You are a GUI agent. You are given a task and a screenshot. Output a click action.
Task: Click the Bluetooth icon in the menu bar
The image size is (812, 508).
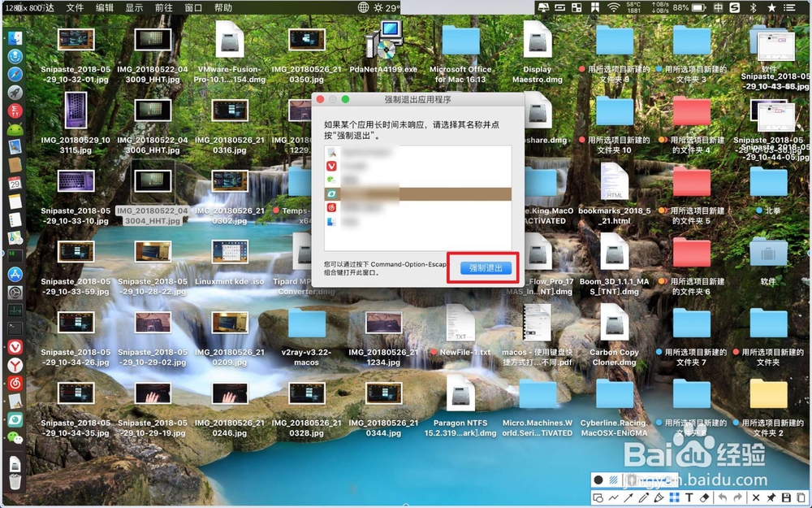(x=753, y=7)
